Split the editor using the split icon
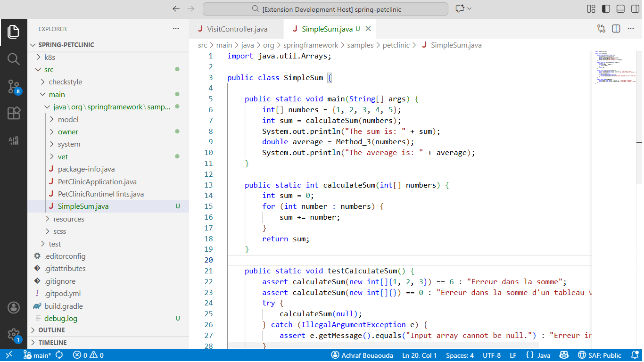Screen dimensions: 644x362 pos(616,28)
